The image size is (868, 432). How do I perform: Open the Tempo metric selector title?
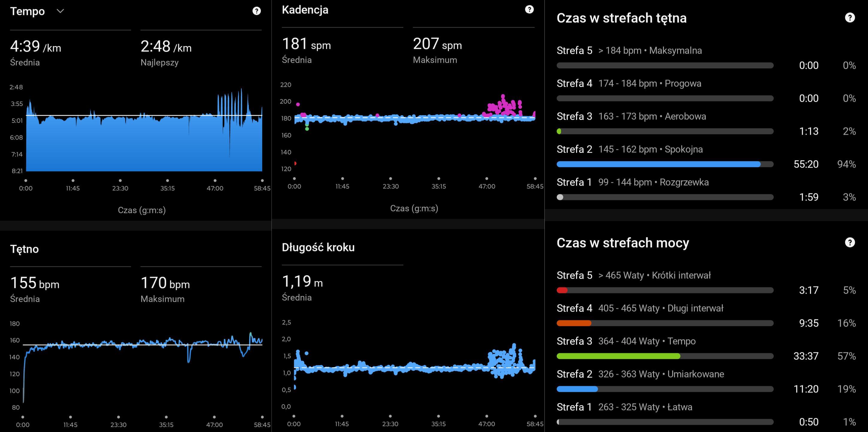tap(27, 11)
